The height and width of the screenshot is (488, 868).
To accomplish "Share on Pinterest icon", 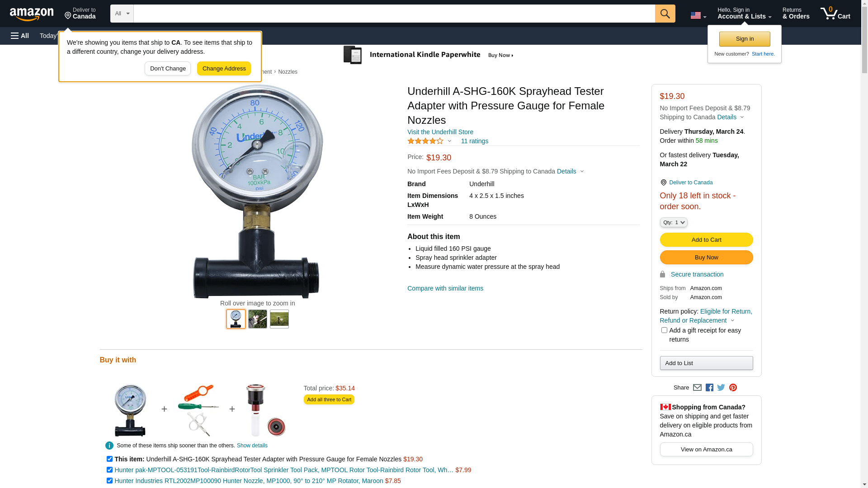I will point(733,388).
